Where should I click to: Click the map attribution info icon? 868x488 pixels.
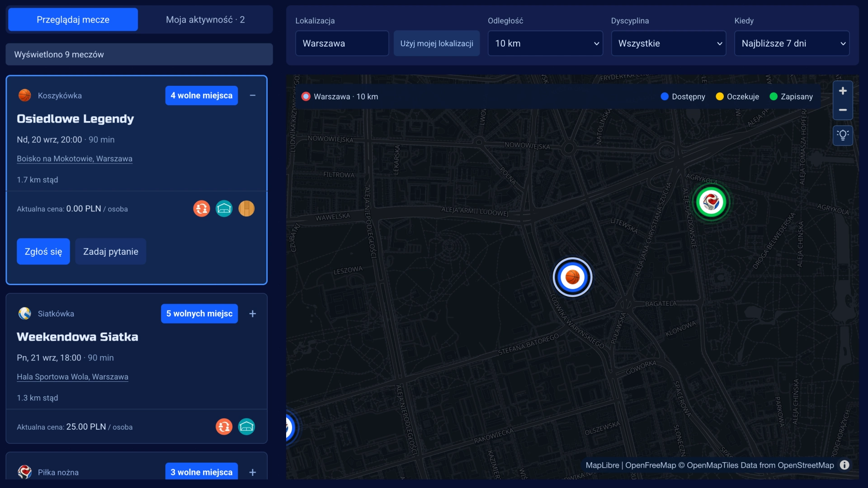(x=844, y=465)
